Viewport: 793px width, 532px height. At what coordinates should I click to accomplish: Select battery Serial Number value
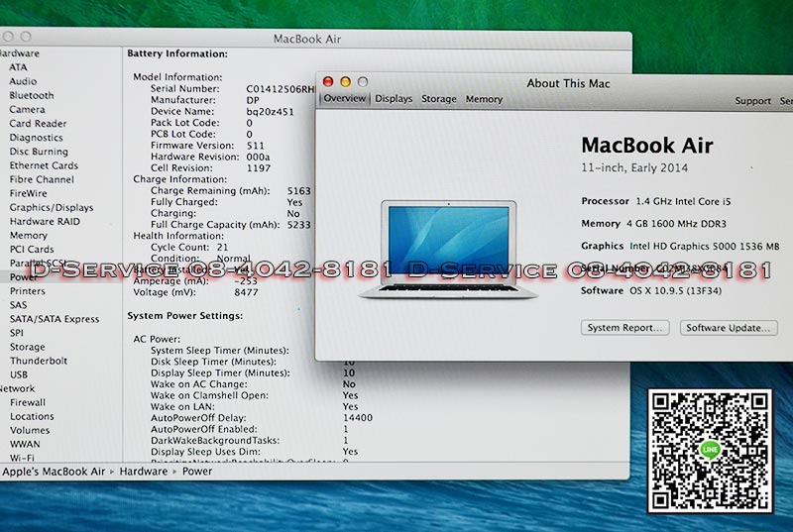tap(281, 89)
